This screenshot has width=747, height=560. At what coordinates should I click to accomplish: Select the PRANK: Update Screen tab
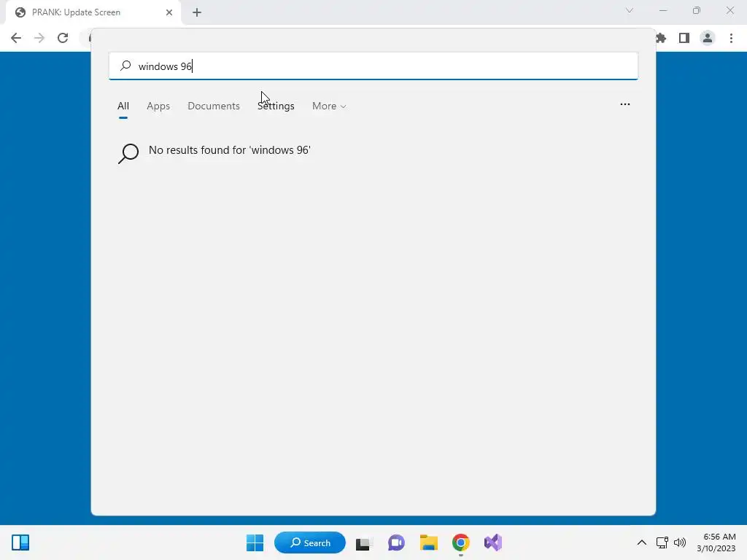(x=93, y=12)
